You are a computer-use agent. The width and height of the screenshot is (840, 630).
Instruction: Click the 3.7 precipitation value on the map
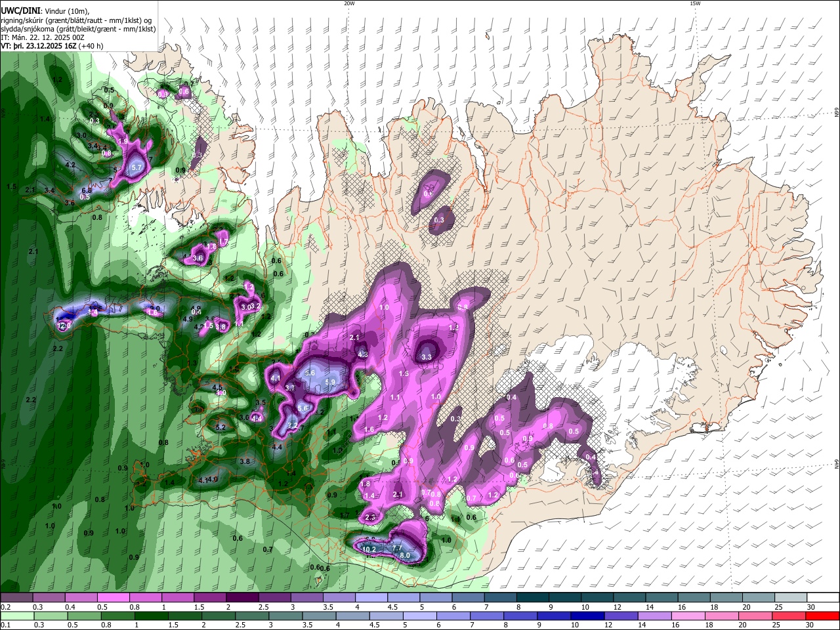[x=290, y=388]
